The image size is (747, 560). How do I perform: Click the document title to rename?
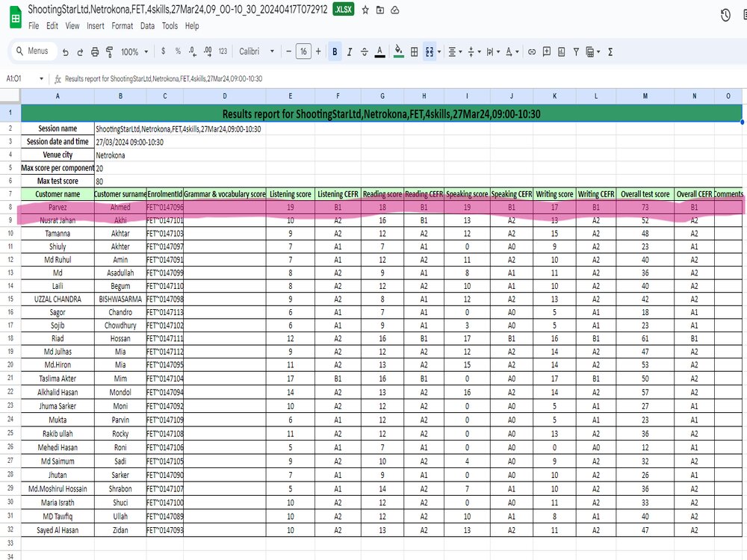(177, 10)
